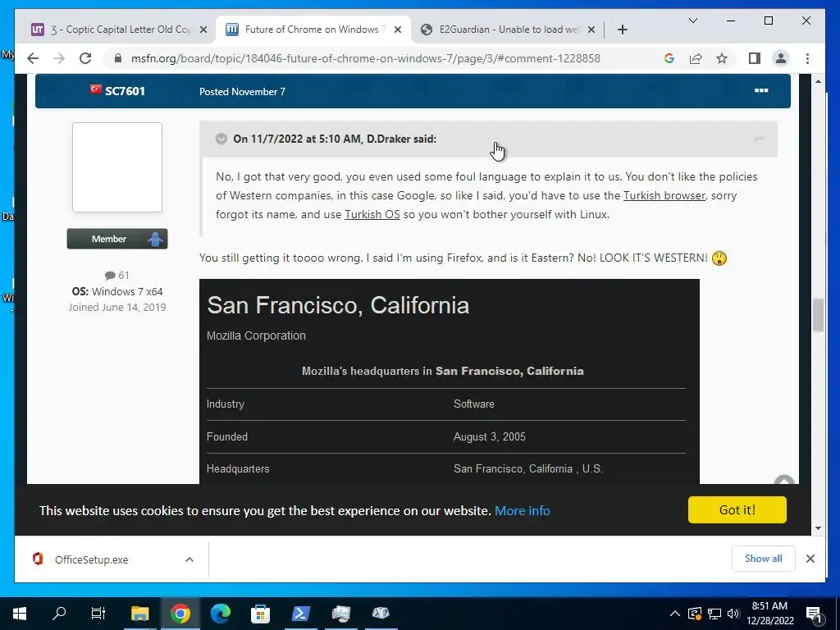Click page scrollbar up arrow
840x630 pixels.
pyautogui.click(x=818, y=81)
